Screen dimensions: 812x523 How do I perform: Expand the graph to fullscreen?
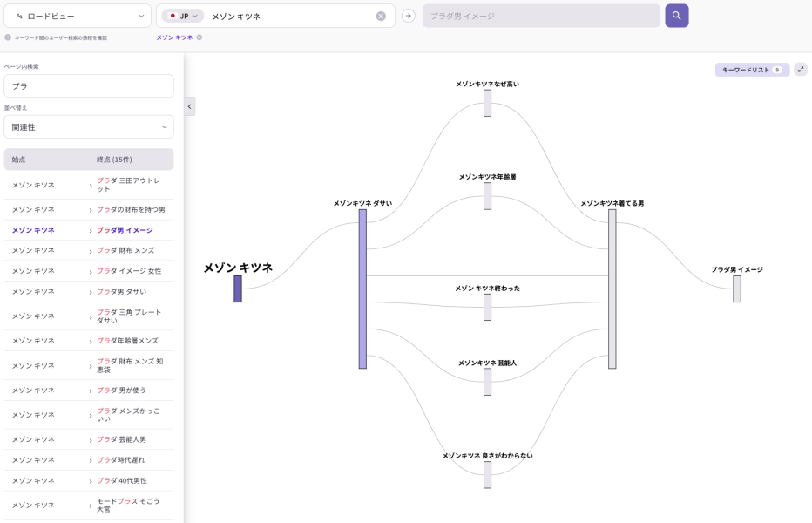pyautogui.click(x=801, y=69)
